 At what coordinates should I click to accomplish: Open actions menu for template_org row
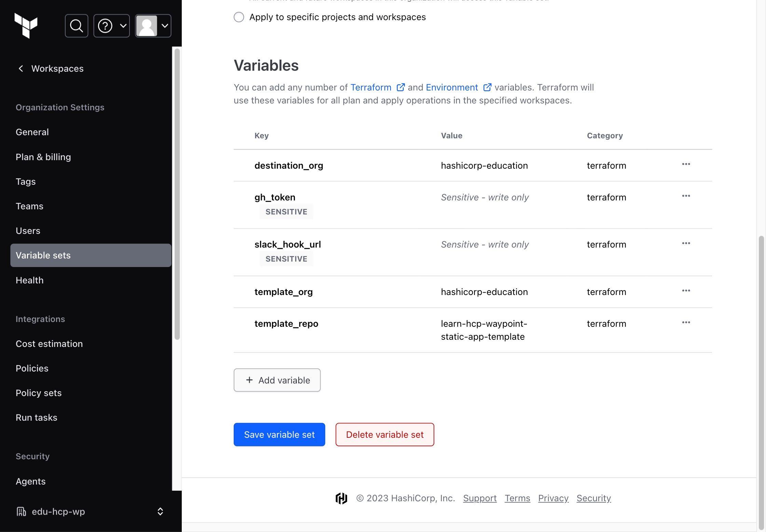pyautogui.click(x=686, y=291)
